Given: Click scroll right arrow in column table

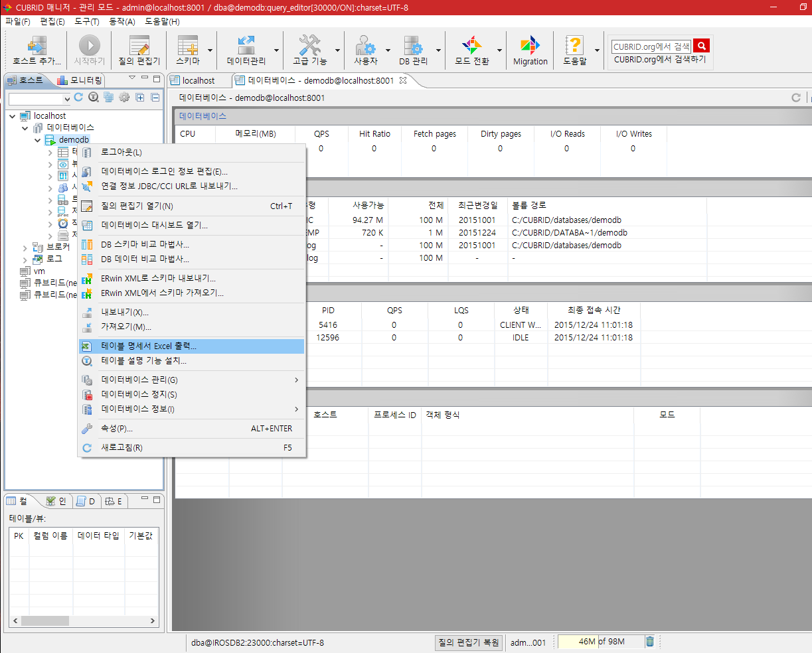Looking at the screenshot, I should [x=153, y=621].
